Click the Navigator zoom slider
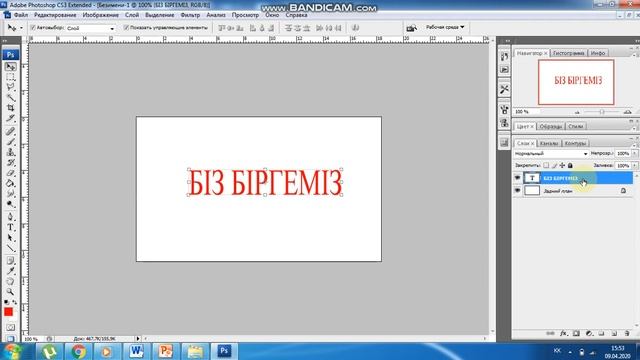 (601, 112)
